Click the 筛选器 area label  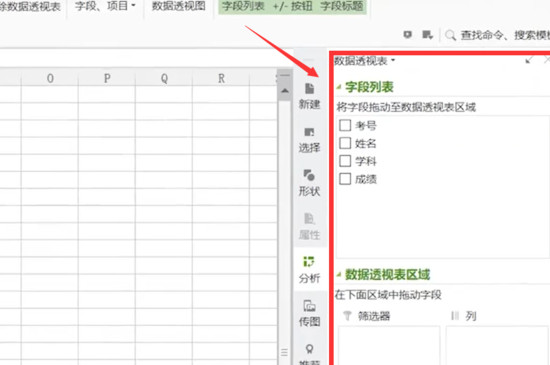point(374,316)
